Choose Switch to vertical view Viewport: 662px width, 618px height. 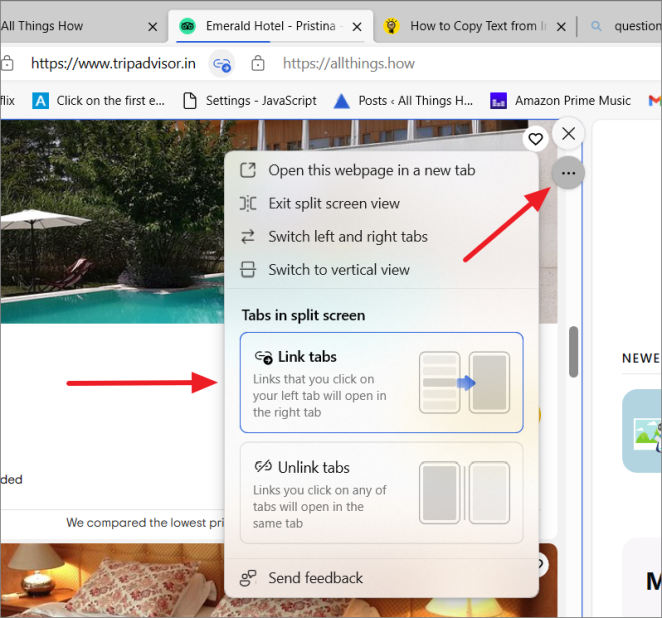338,270
